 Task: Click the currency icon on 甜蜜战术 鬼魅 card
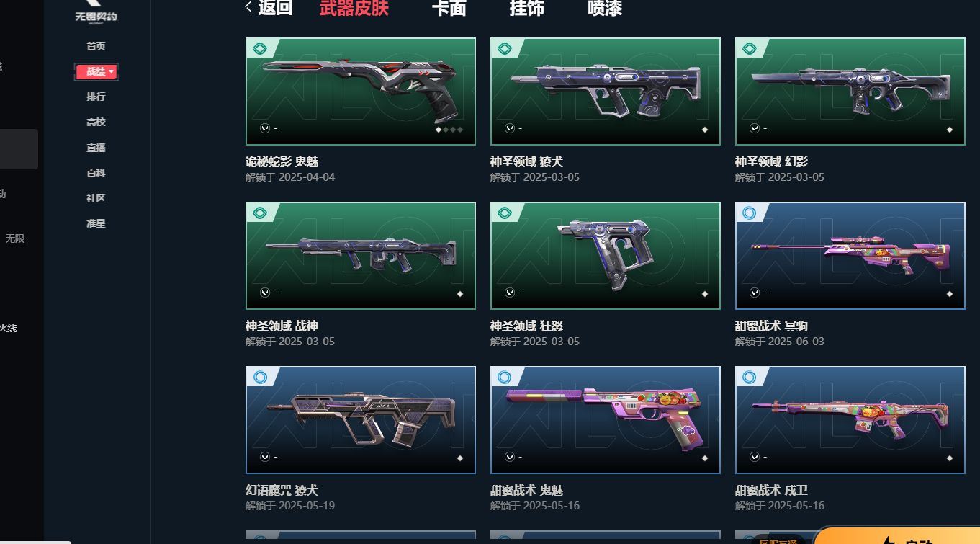click(x=510, y=457)
